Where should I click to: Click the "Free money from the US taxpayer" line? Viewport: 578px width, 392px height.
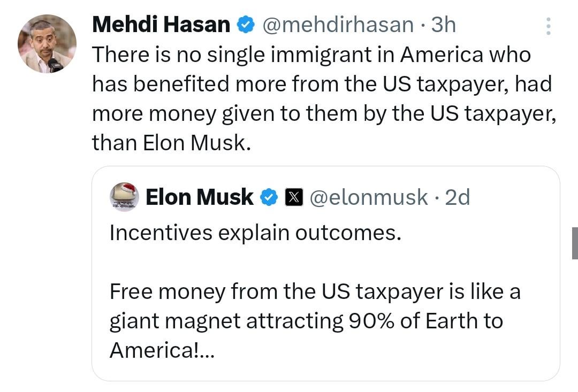[x=315, y=292]
